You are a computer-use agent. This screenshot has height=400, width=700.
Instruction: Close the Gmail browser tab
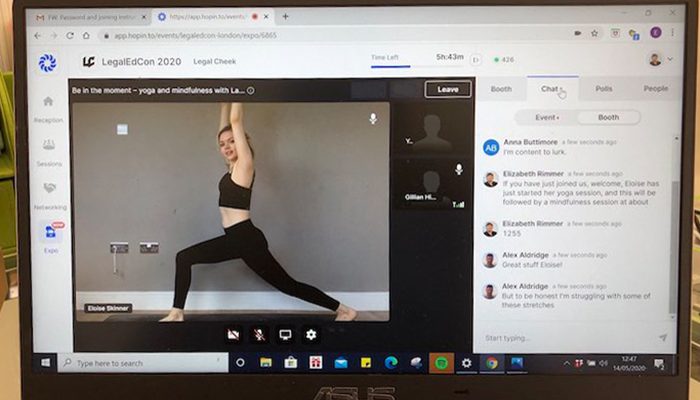[144, 17]
